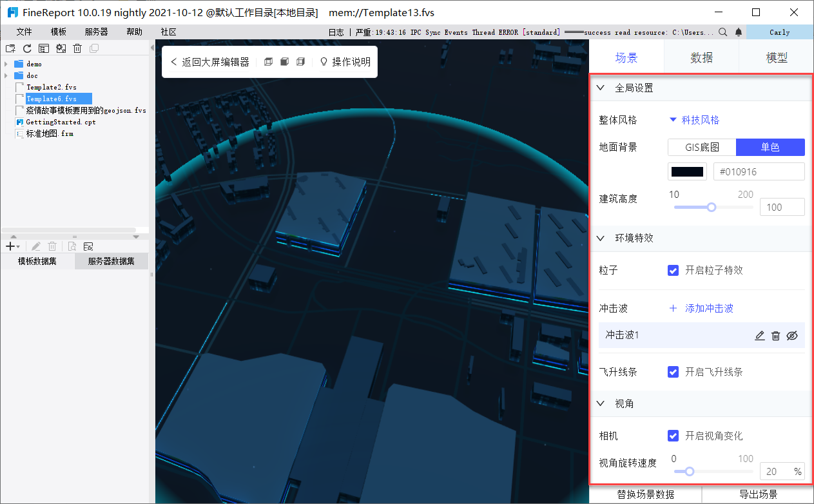Screen dimensions: 814x504
Task: Refresh the template file tree
Action: [27, 48]
